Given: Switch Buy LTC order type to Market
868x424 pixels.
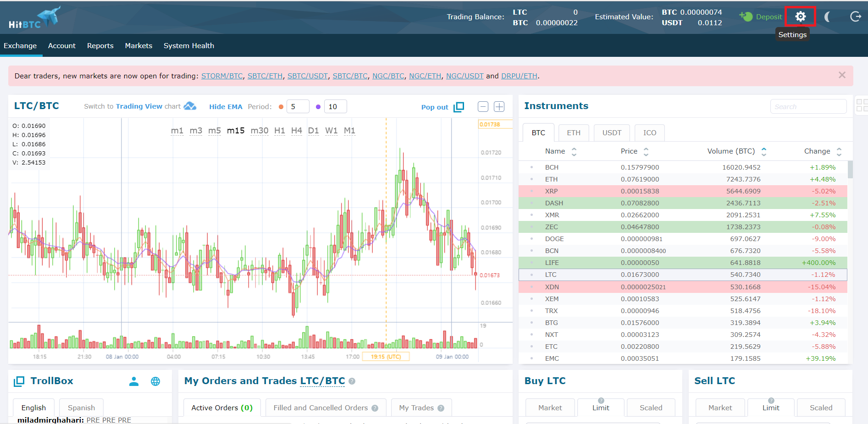Looking at the screenshot, I should pos(550,407).
